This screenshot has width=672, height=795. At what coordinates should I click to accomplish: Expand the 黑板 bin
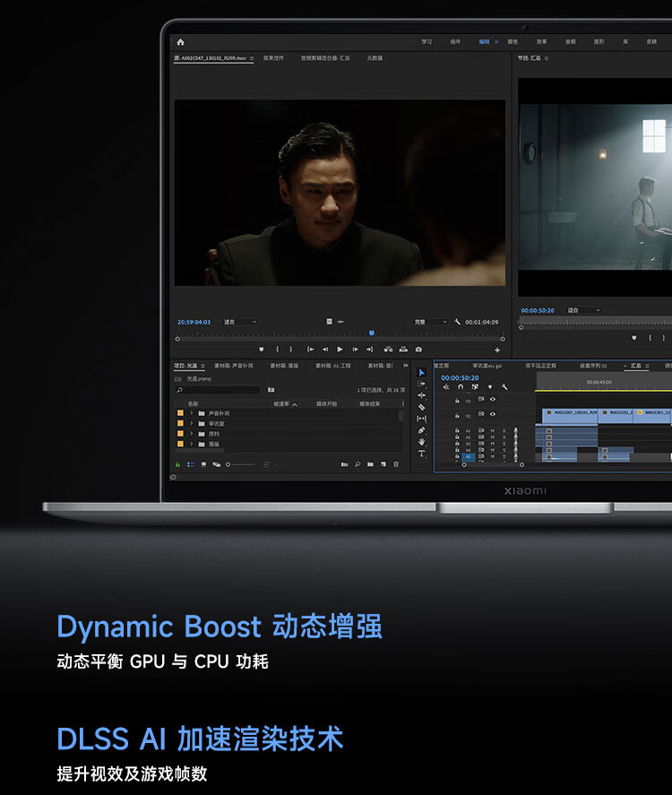pyautogui.click(x=192, y=444)
